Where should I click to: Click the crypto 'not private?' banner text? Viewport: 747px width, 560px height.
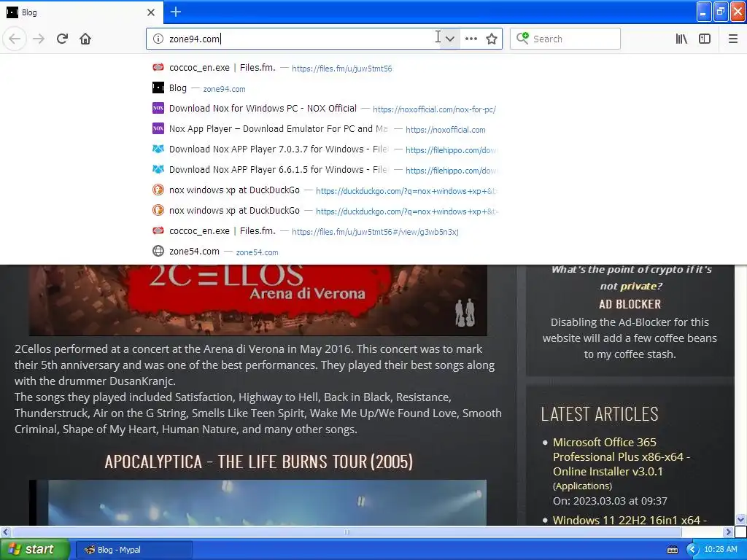coord(631,278)
